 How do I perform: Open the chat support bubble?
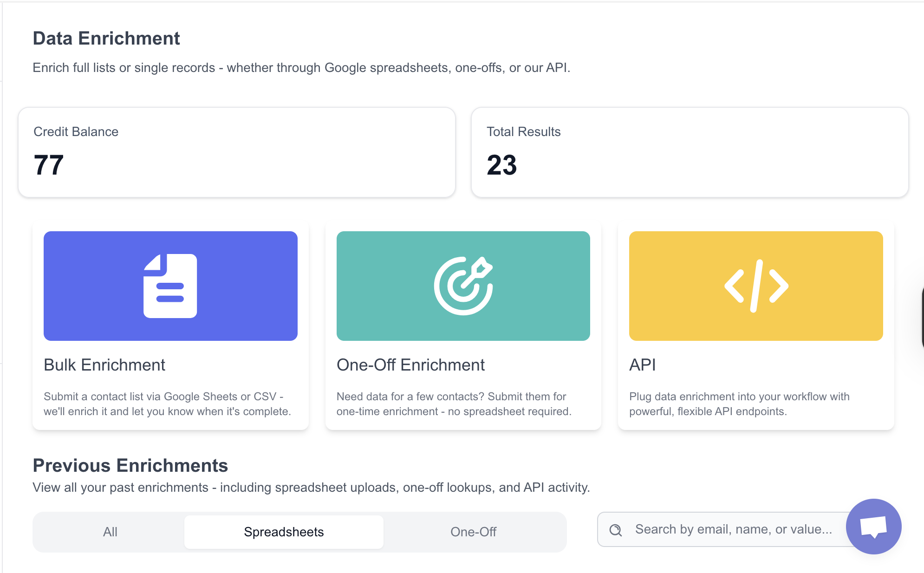pyautogui.click(x=873, y=527)
